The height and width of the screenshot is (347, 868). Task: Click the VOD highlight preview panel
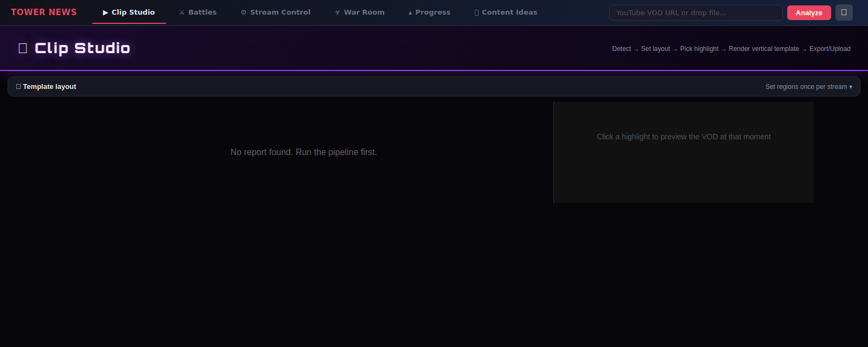(684, 152)
